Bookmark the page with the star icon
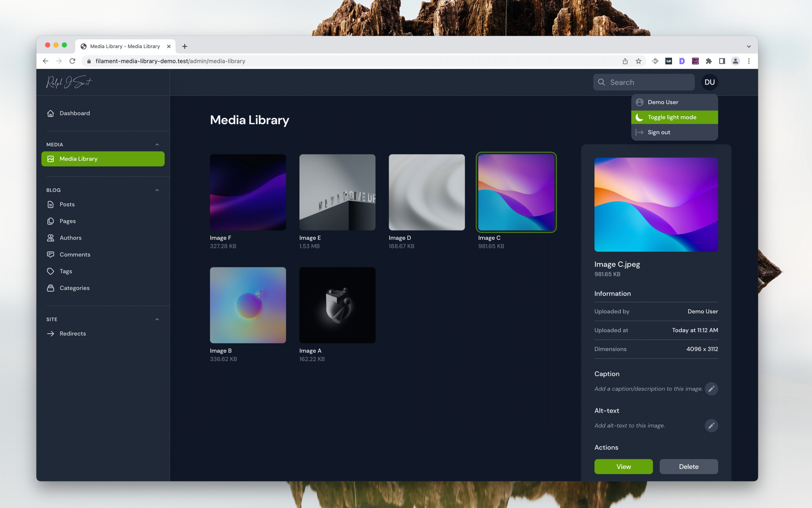Viewport: 812px width, 508px height. [638, 61]
